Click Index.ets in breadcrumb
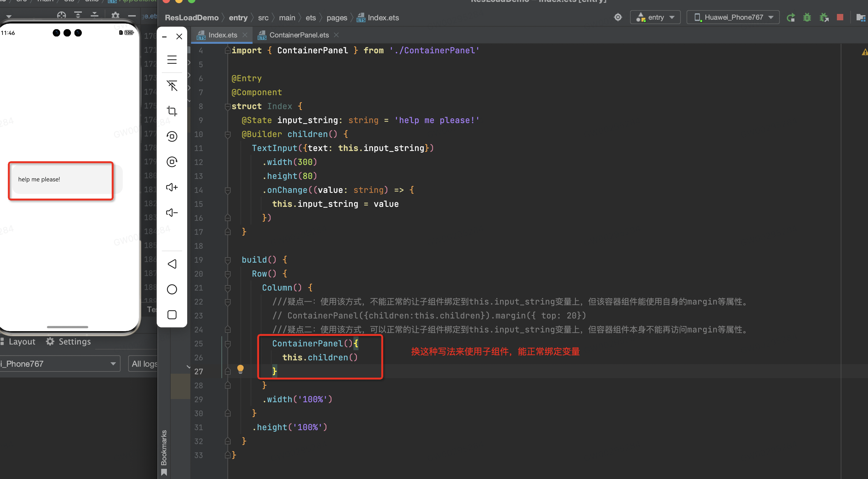Viewport: 868px width, 479px height. (x=378, y=17)
